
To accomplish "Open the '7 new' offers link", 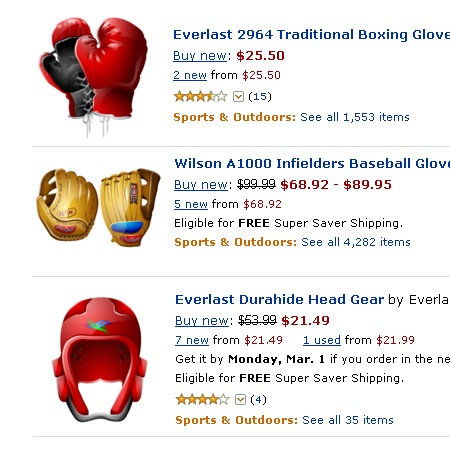I will click(192, 340).
